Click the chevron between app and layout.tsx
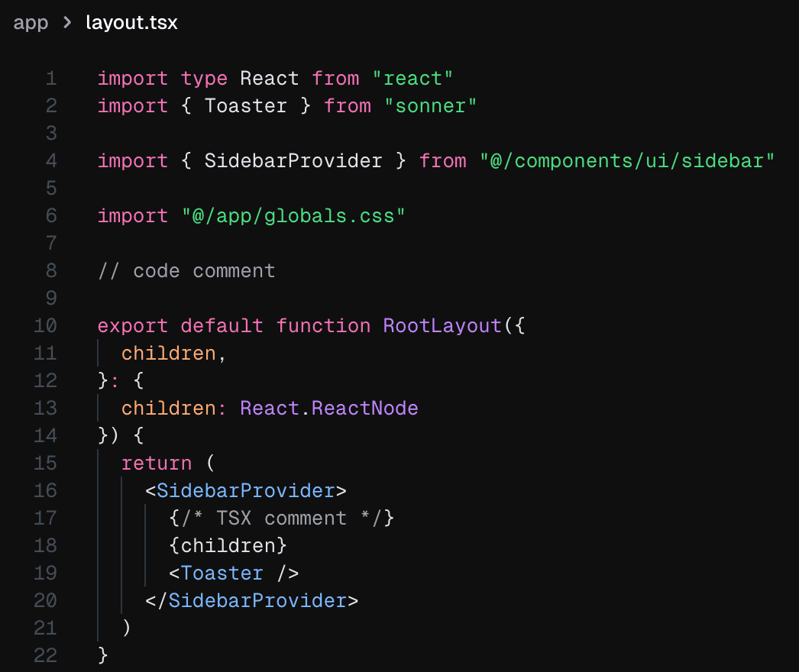This screenshot has height=672, width=799. click(x=66, y=22)
